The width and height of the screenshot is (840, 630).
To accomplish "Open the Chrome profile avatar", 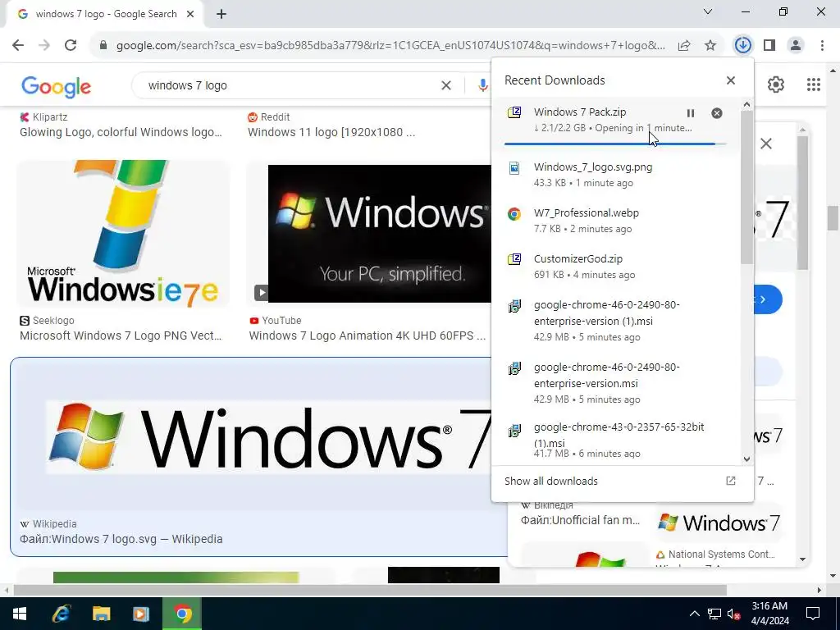I will click(x=796, y=45).
